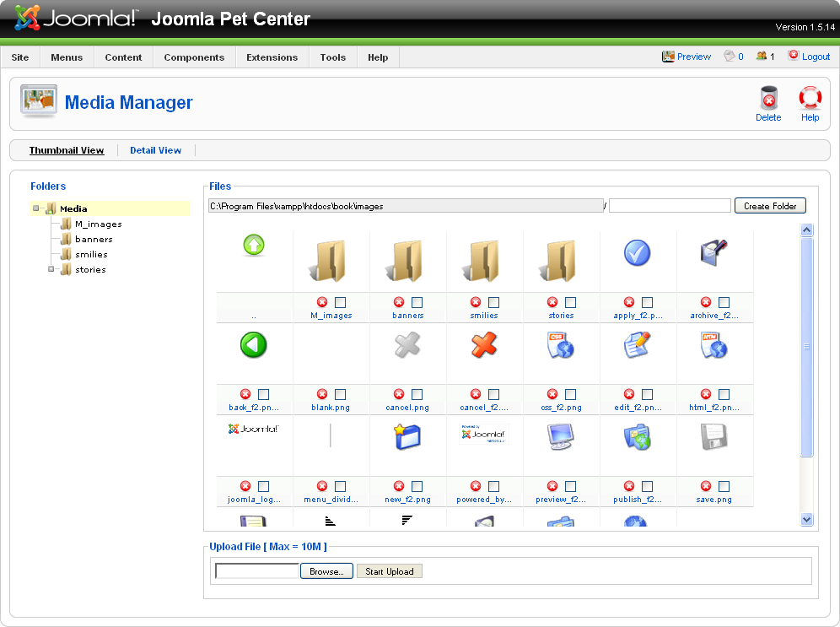Image resolution: width=840 pixels, height=627 pixels.
Task: Click red delete icon for stories
Action: (x=552, y=302)
